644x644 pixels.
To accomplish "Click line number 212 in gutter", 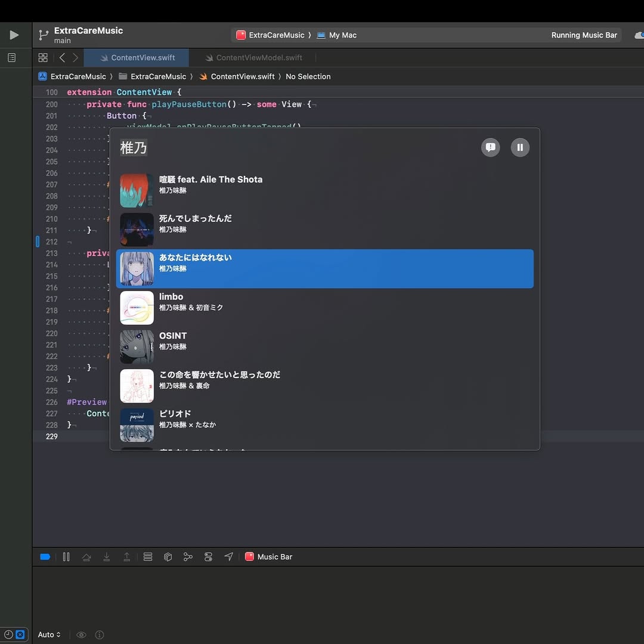I will pyautogui.click(x=52, y=242).
